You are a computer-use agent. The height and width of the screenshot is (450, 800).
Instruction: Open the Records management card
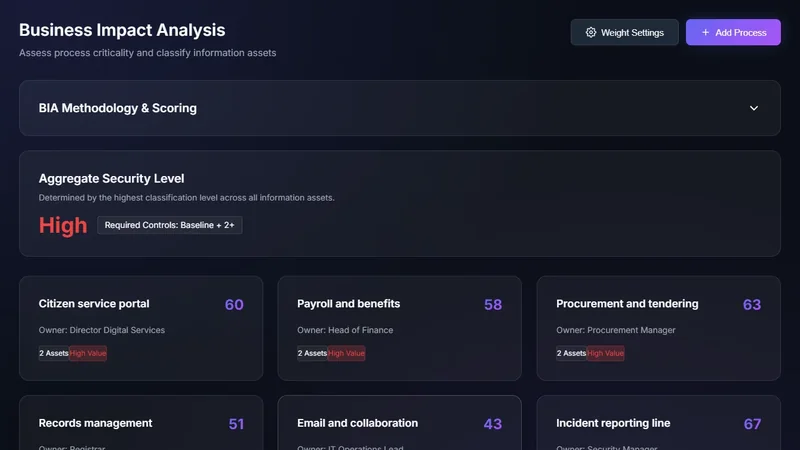pos(141,422)
